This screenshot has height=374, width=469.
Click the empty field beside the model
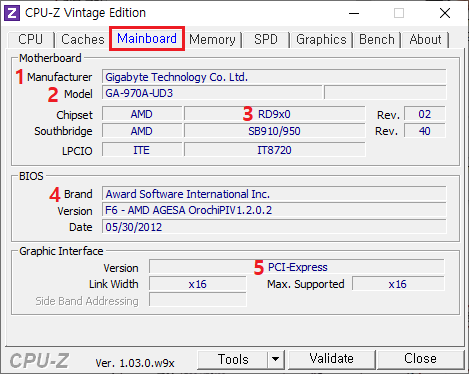click(385, 93)
